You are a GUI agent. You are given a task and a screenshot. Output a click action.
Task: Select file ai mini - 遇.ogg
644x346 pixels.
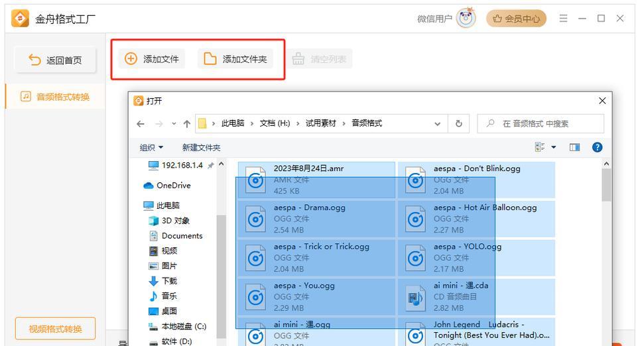point(316,331)
